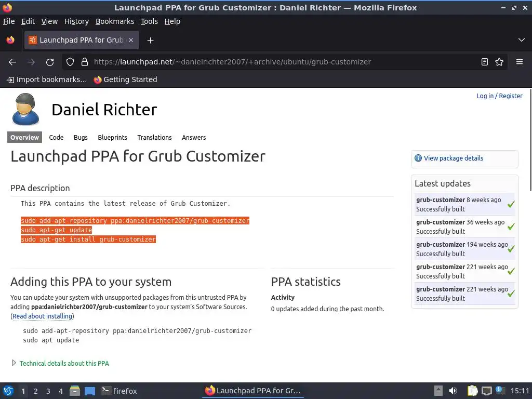
Task: Switch to the Bugs tab
Action: [x=81, y=137]
